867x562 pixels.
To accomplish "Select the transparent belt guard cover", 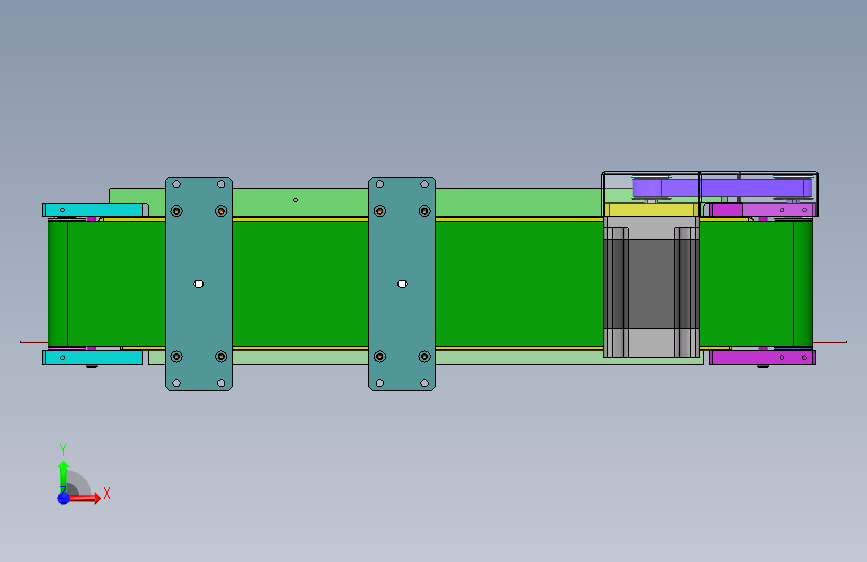I will pos(710,194).
